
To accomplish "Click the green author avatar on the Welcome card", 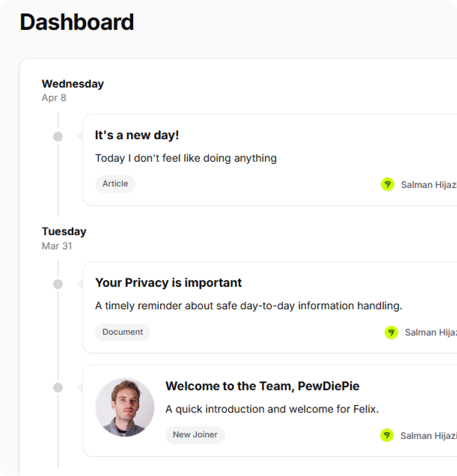I will (387, 435).
